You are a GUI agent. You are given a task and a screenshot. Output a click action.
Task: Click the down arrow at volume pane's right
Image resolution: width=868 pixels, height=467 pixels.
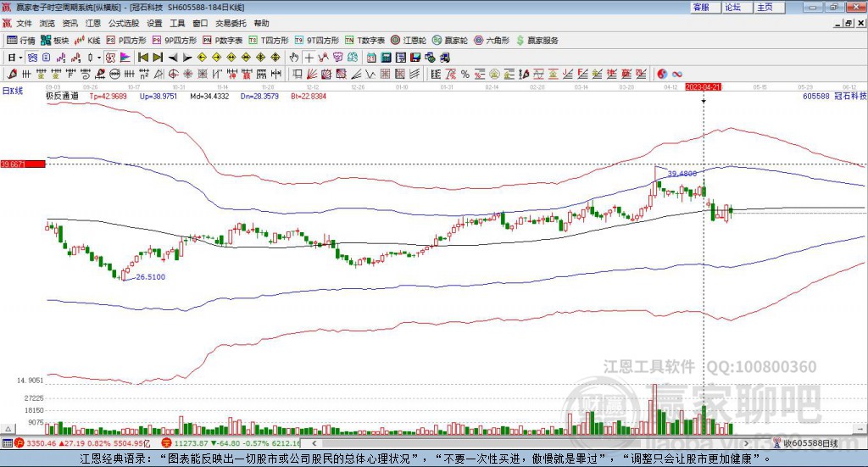coord(860,429)
